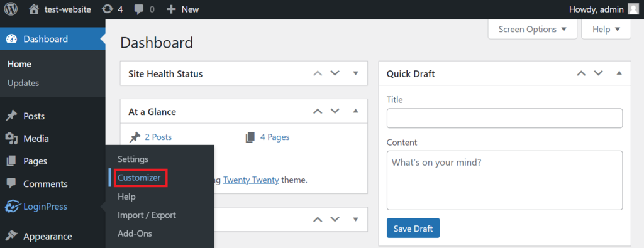Collapse the At a Glance panel

click(x=356, y=111)
